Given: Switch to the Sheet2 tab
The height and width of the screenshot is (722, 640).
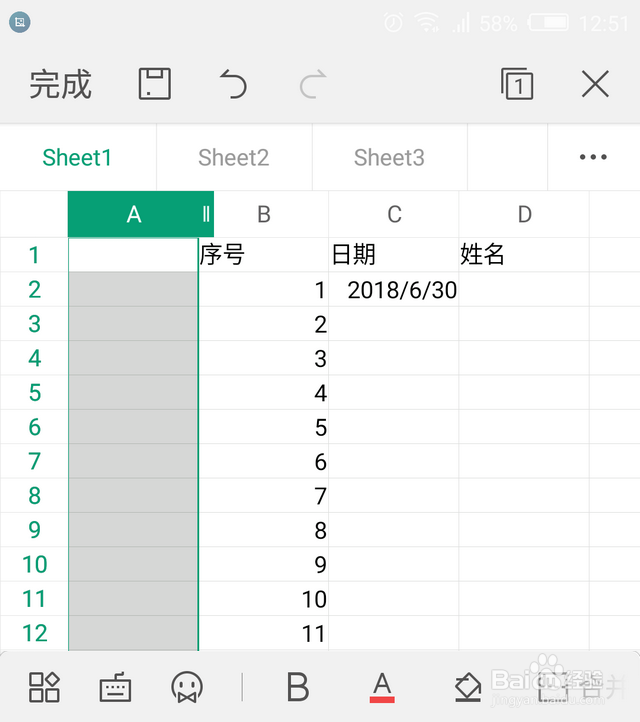Looking at the screenshot, I should (x=234, y=158).
